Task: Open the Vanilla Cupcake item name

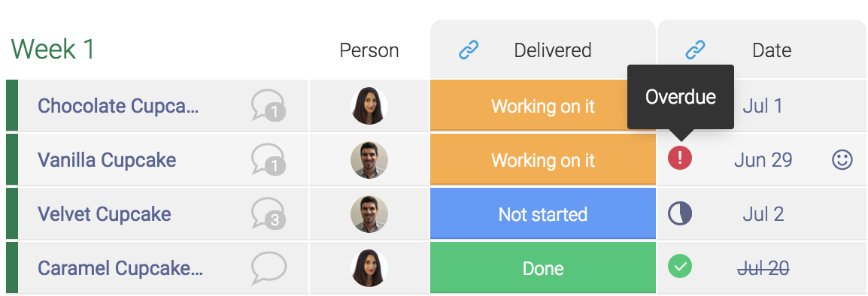Action: (x=106, y=160)
